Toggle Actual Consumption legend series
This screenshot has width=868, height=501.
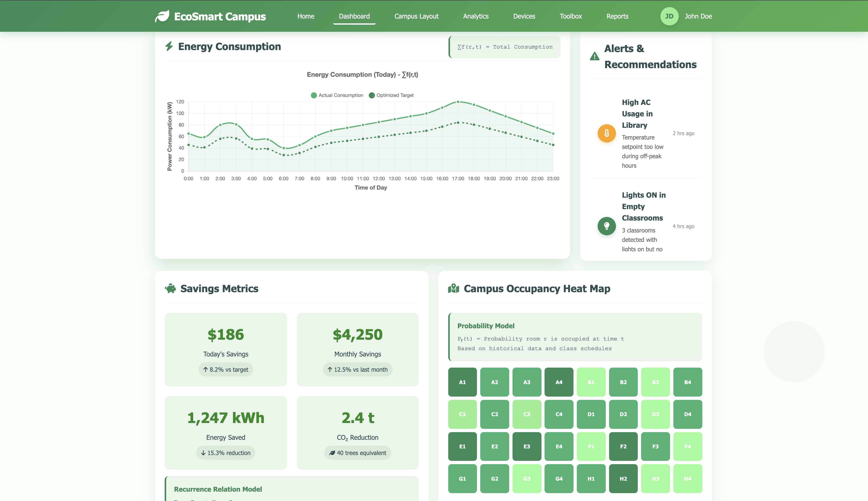[x=337, y=95]
